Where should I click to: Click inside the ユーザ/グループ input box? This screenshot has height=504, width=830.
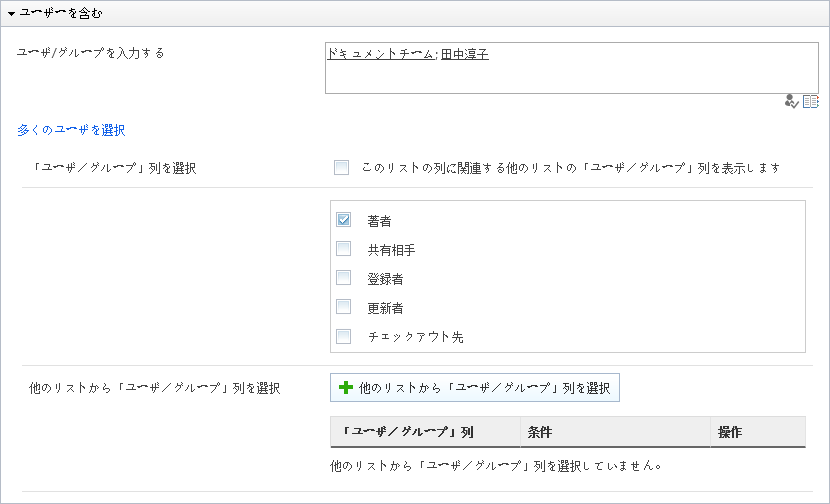[x=572, y=68]
